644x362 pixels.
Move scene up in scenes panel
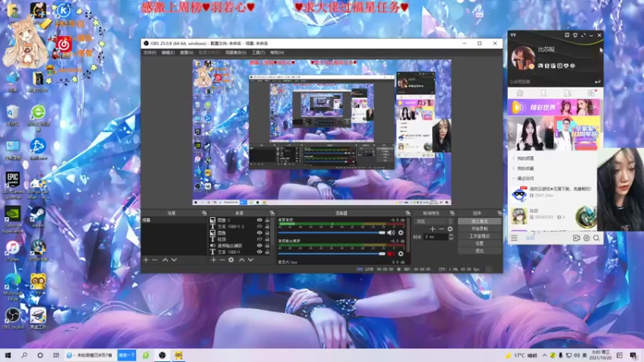(165, 260)
